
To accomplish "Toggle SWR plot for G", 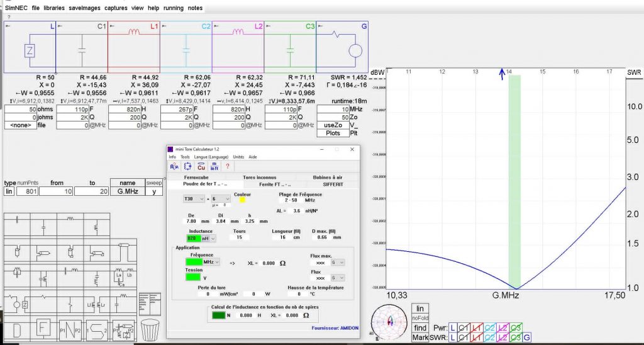I will click(x=527, y=337).
